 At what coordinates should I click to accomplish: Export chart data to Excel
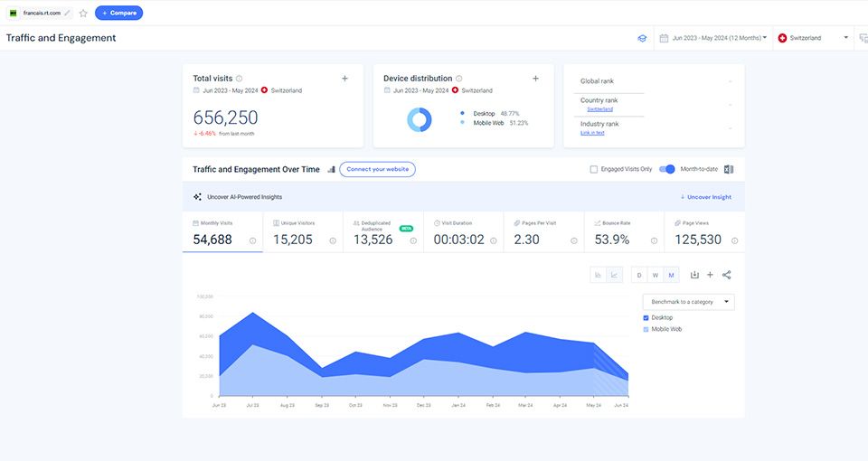click(x=729, y=169)
